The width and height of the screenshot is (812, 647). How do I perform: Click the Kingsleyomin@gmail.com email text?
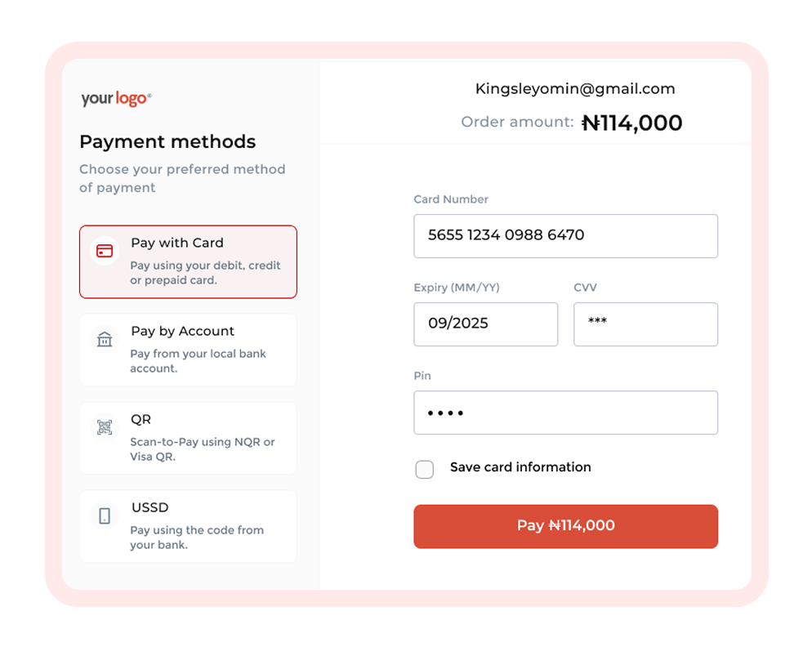pyautogui.click(x=575, y=89)
